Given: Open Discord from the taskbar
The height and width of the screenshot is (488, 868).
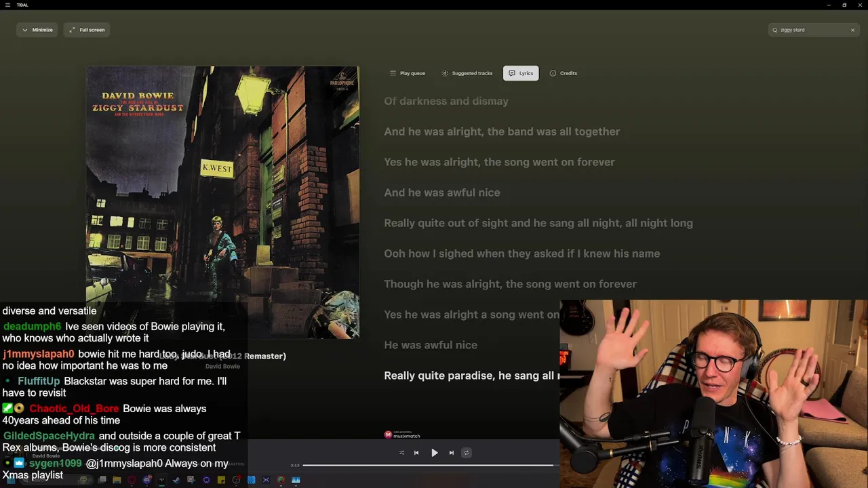Looking at the screenshot, I should [146, 480].
